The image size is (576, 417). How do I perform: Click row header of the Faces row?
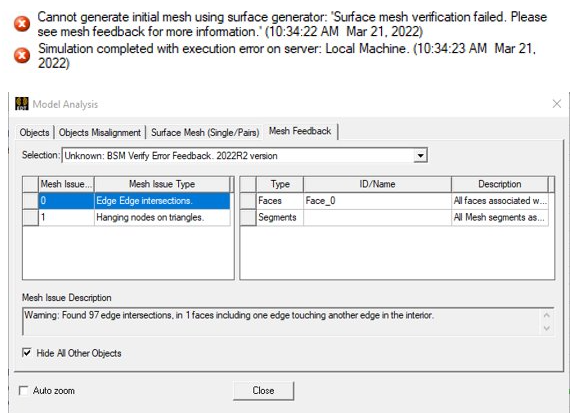[248, 201]
